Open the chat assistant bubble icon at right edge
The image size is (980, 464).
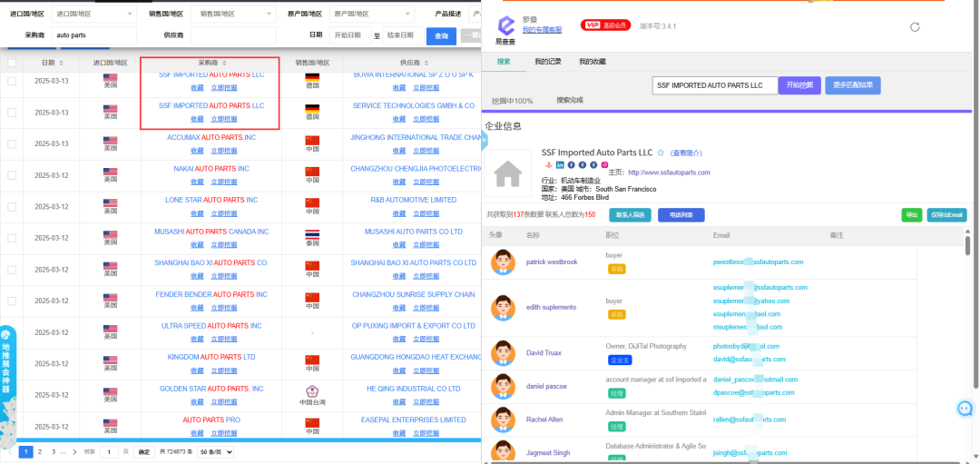tap(965, 409)
